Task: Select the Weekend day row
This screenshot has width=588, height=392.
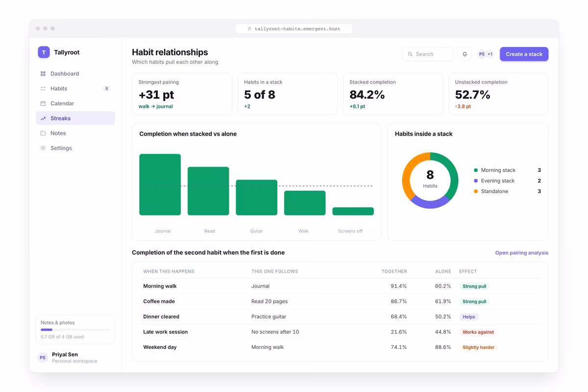Action: [340, 347]
